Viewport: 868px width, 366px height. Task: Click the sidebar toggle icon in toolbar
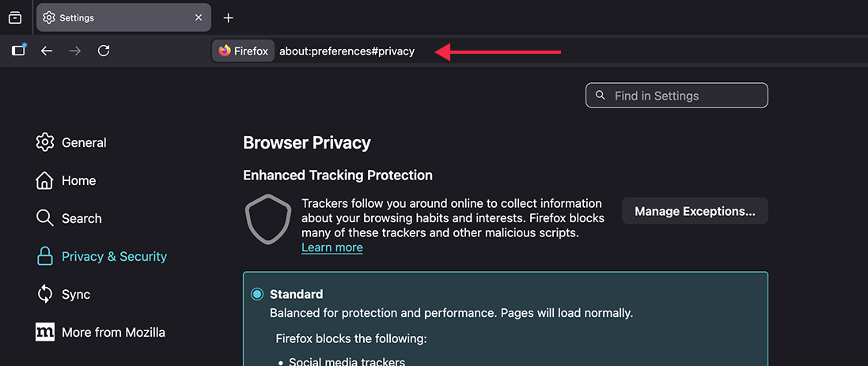[18, 51]
